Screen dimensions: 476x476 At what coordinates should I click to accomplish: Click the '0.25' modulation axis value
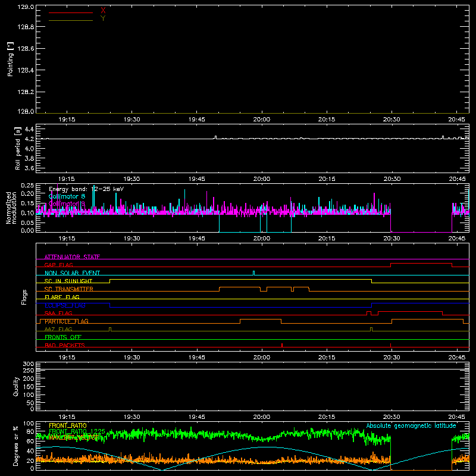[27, 186]
